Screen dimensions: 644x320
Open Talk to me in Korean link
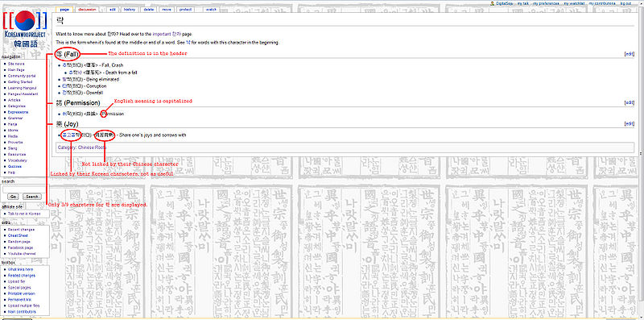[24, 214]
